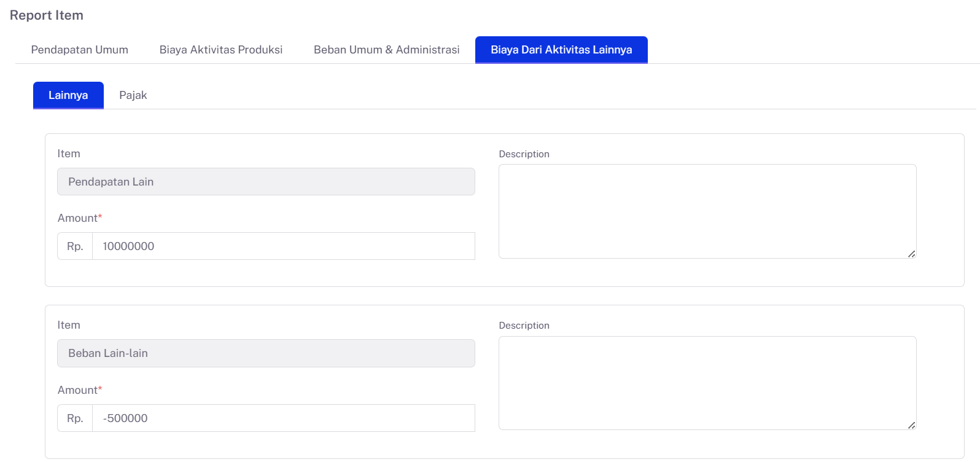Grab resize handle of Beban Lain-lain description
This screenshot has width=980, height=462.
912,425
